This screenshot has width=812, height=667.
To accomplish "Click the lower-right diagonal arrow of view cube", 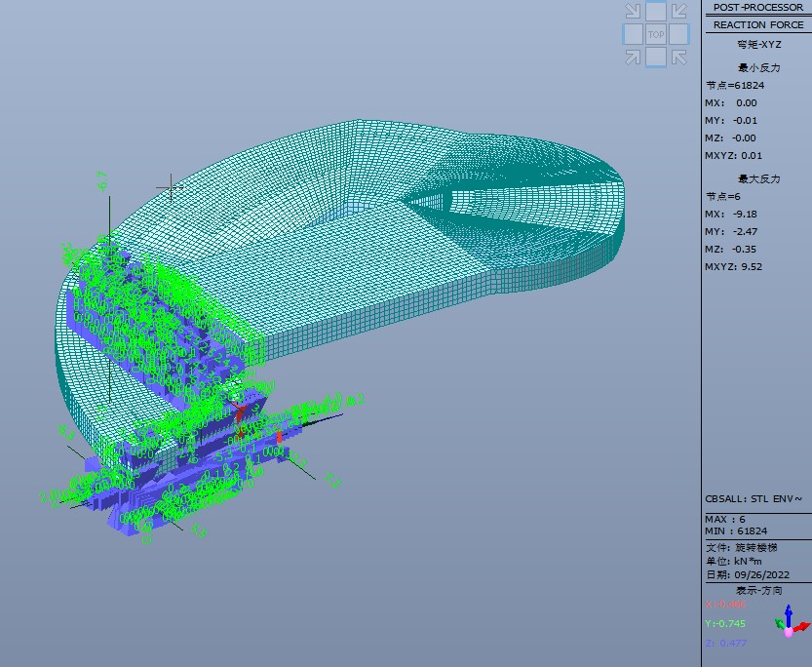I will coord(678,57).
